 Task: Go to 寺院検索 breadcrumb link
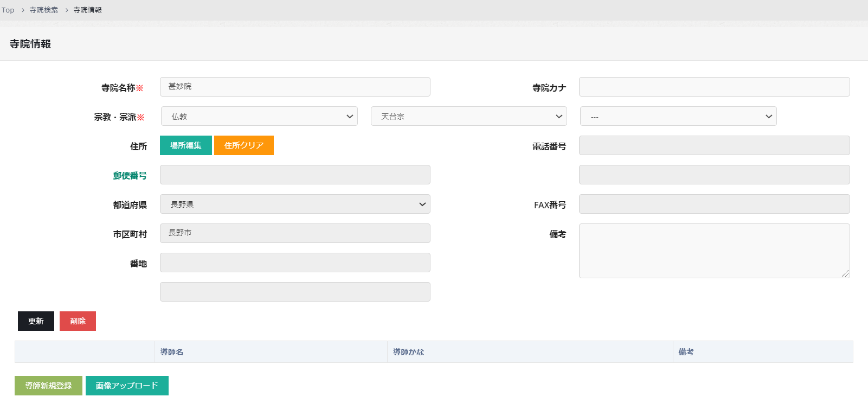[43, 10]
